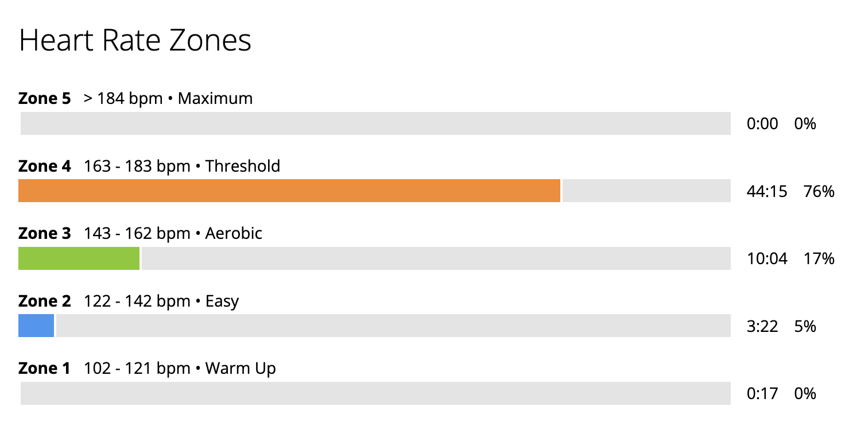Click the empty Zone 1 Warm Up bar
This screenshot has height=441, width=868.
375,393
